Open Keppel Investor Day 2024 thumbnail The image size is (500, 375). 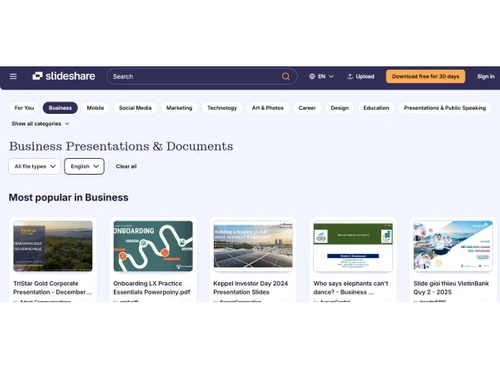click(253, 246)
